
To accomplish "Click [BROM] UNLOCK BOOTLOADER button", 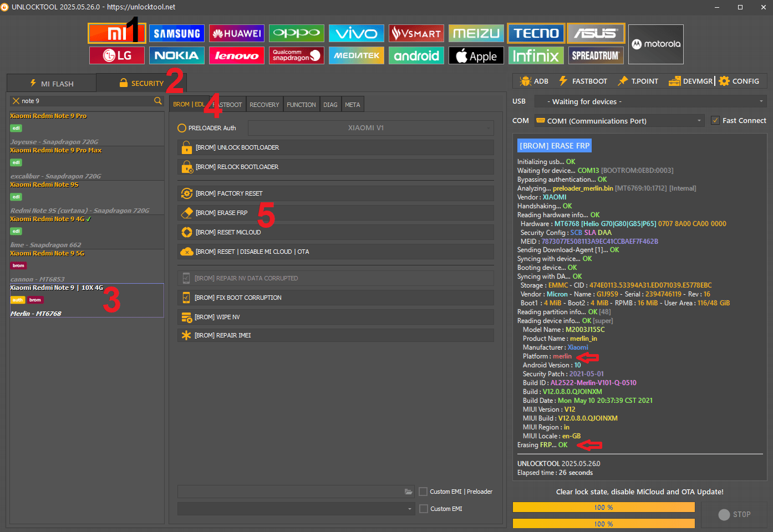I will [x=335, y=147].
